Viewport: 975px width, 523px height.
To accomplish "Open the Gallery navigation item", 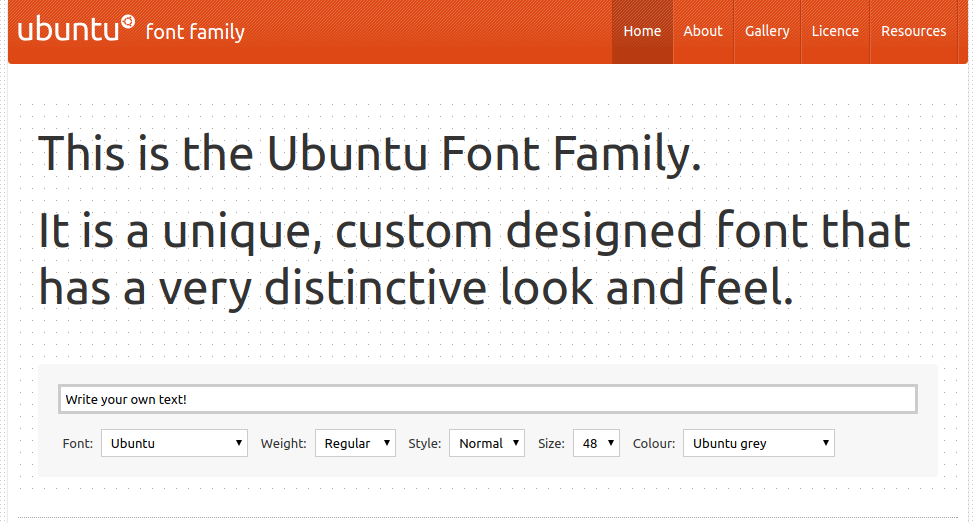I will tap(767, 31).
